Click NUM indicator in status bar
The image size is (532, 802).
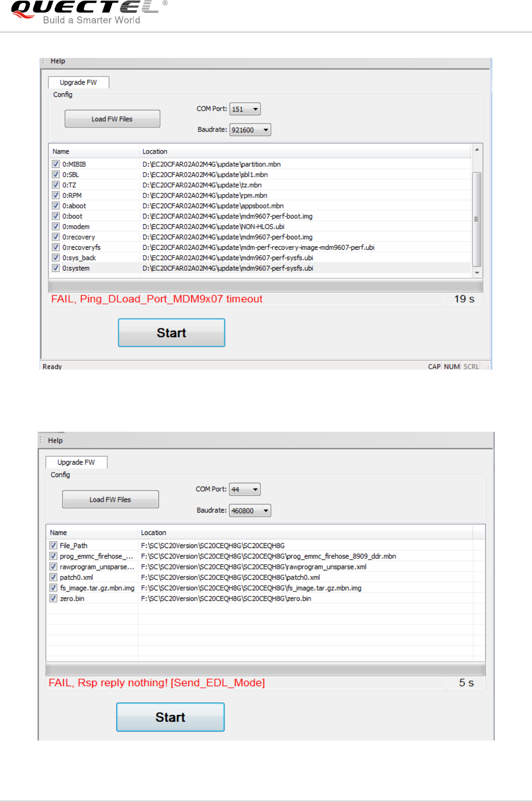point(452,367)
